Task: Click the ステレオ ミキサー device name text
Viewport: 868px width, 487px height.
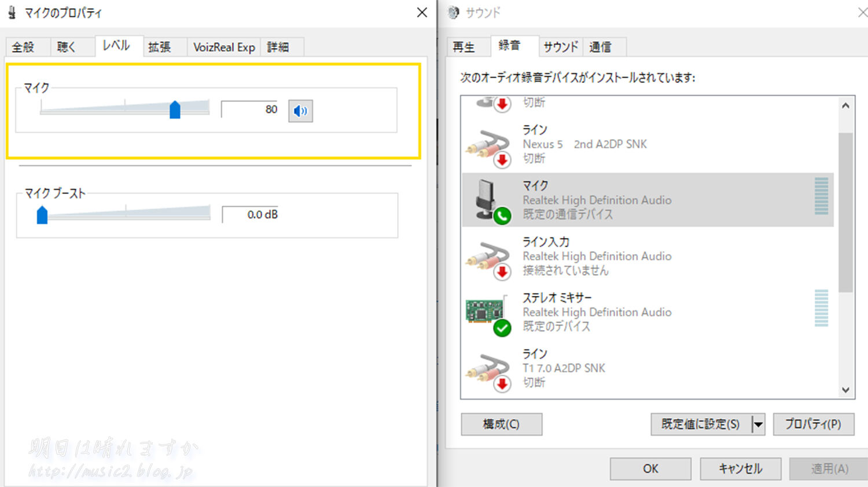Action: point(557,298)
